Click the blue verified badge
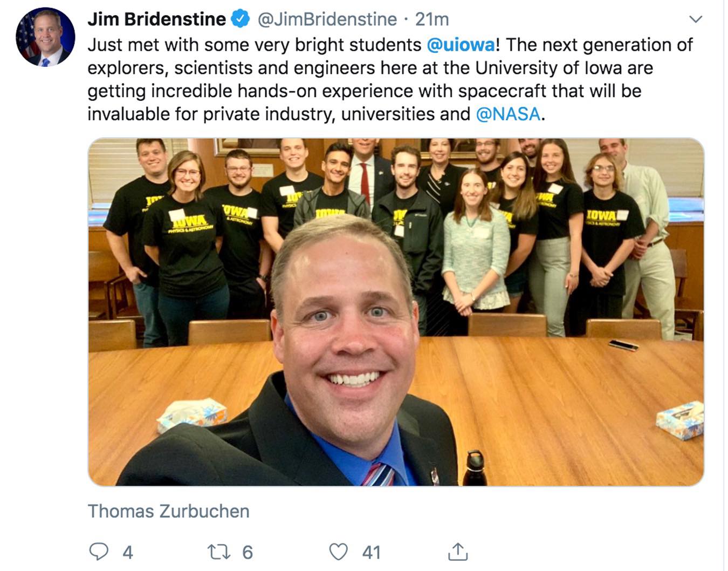The height and width of the screenshot is (571, 728). [241, 19]
